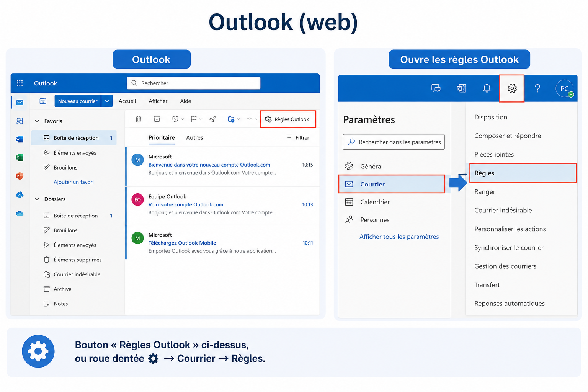The image size is (588, 392).
Task: Open dropdown next to flag icon
Action: [201, 119]
